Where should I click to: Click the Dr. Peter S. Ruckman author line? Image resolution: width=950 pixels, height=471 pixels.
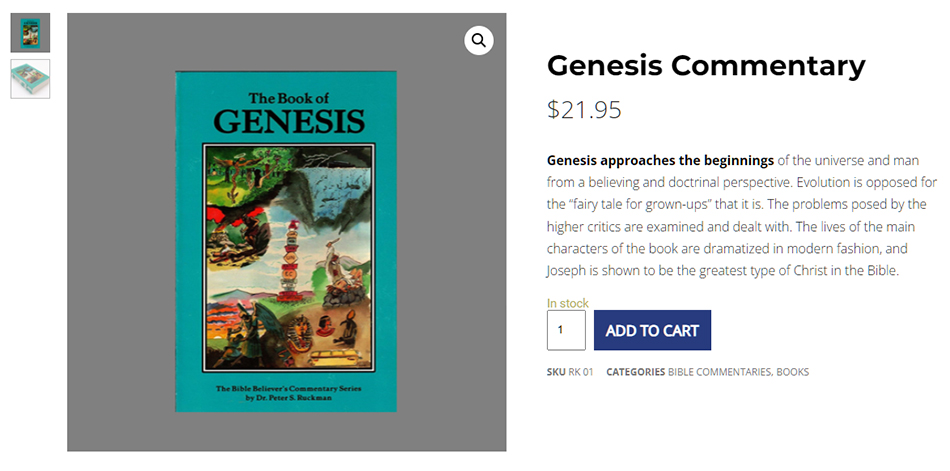click(x=286, y=397)
